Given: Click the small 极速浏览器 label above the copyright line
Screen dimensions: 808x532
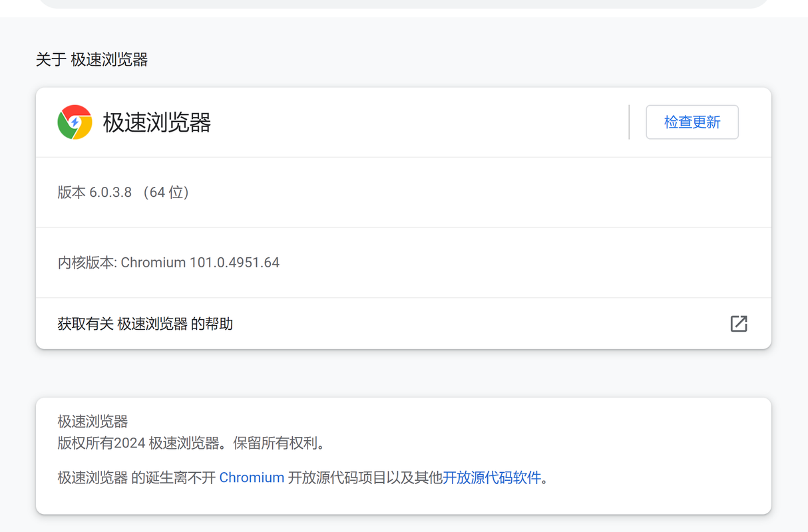Looking at the screenshot, I should click(93, 422).
